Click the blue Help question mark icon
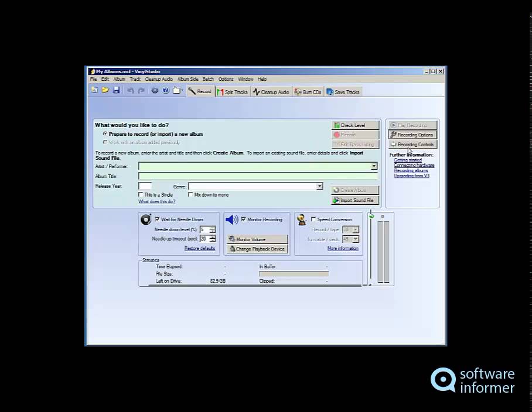The width and height of the screenshot is (532, 412). click(x=166, y=91)
